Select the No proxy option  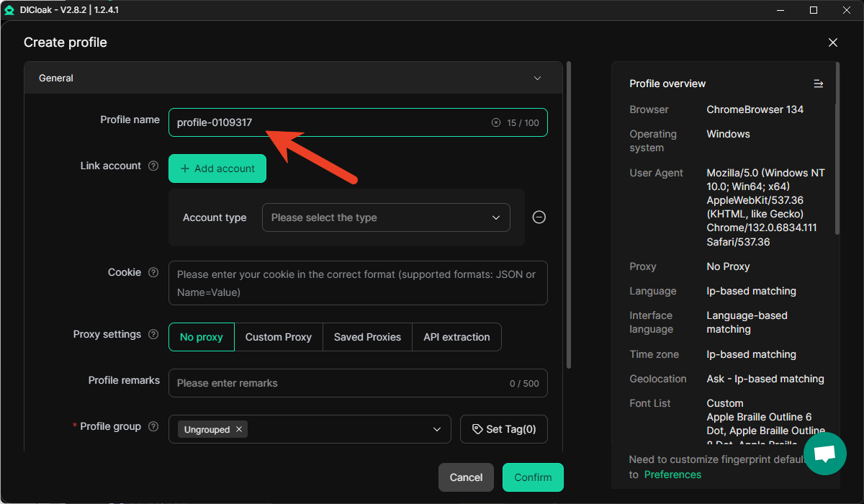(202, 337)
